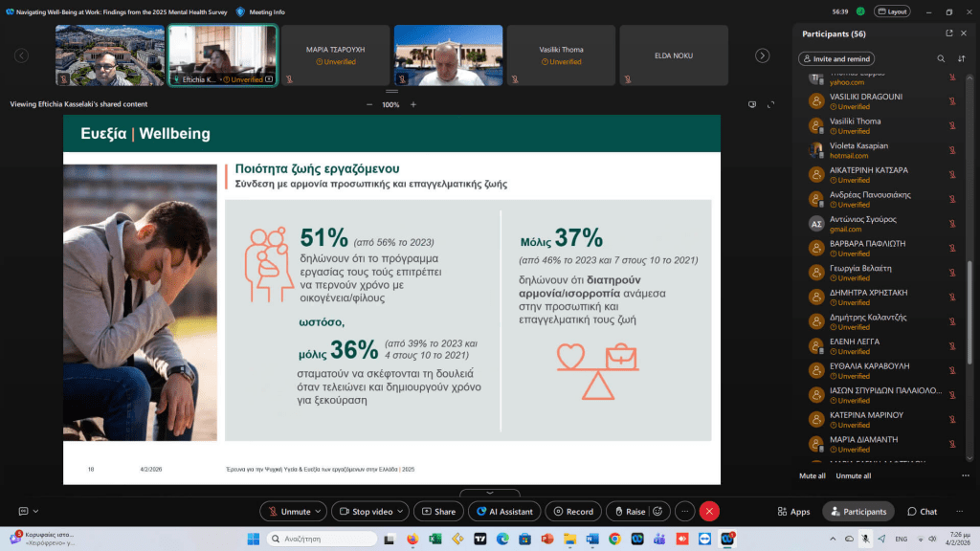980x551 pixels.
Task: Click Mute all participants
Action: click(813, 475)
